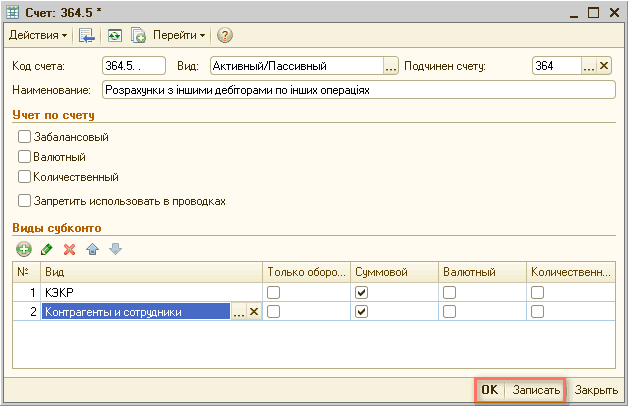Click the green add subkonto icon

point(24,248)
